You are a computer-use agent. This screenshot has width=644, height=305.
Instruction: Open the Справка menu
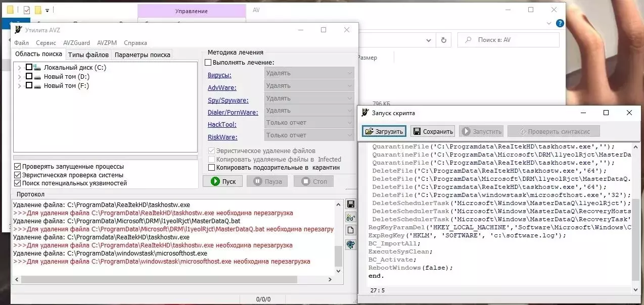135,43
